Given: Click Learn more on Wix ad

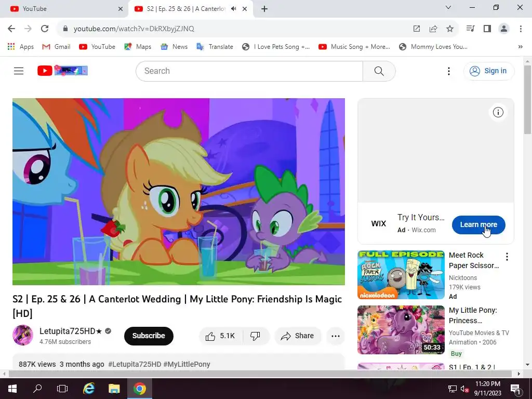Looking at the screenshot, I should tap(478, 224).
